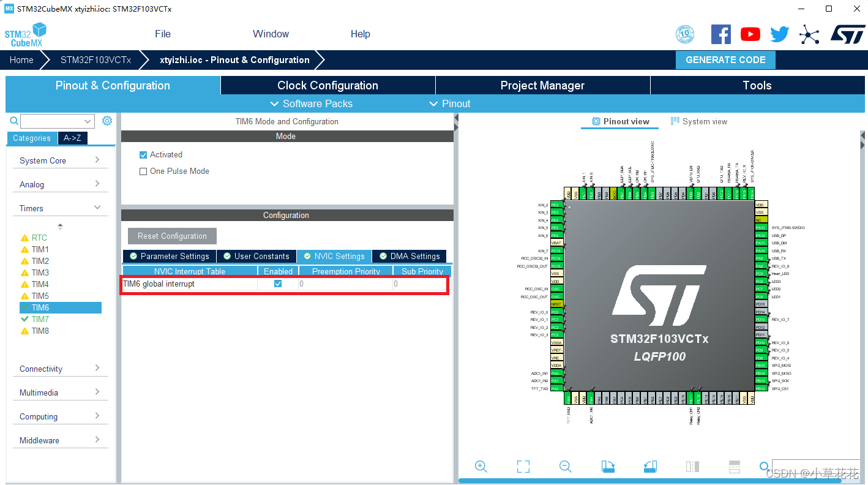Open the peripheral search combo box
868x485 pixels.
58,121
